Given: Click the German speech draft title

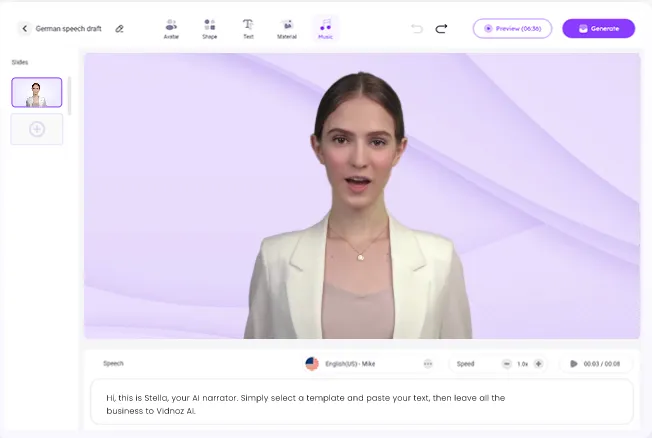Looking at the screenshot, I should pos(69,29).
